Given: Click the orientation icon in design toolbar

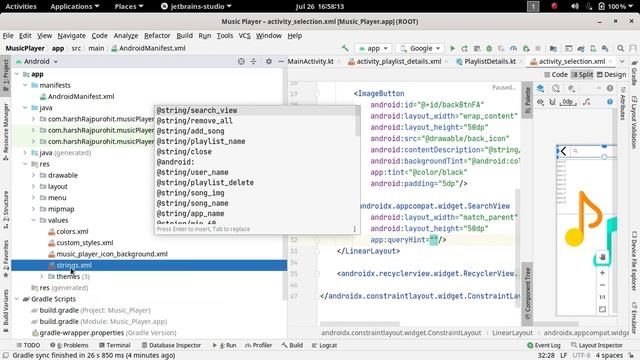Looking at the screenshot, I should tap(556, 88).
